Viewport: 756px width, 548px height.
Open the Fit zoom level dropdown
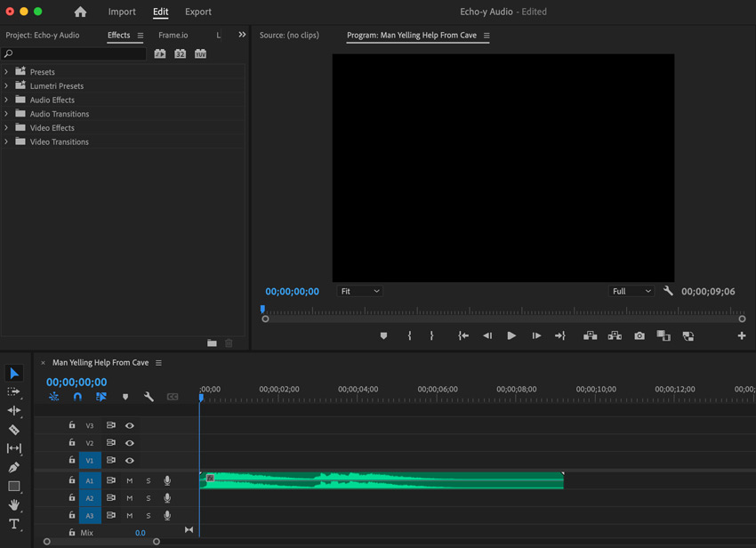[359, 291]
